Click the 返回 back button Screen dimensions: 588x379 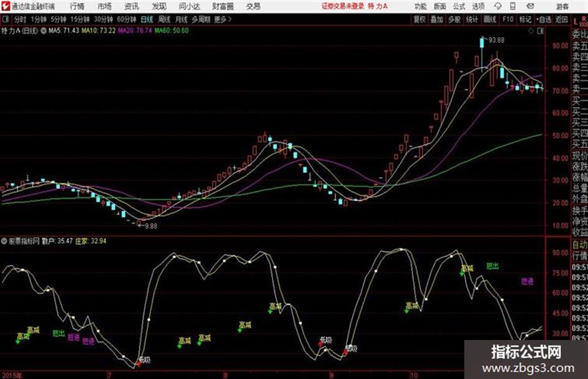click(x=561, y=19)
